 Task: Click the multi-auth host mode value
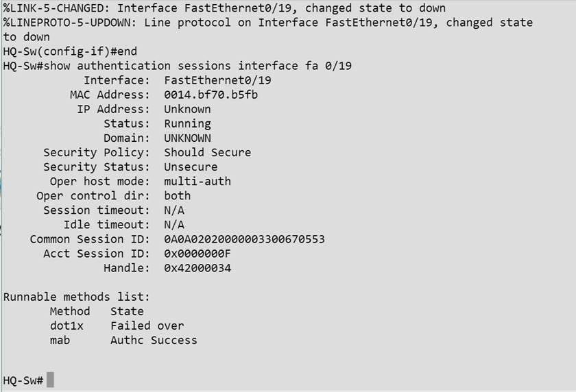coord(197,182)
